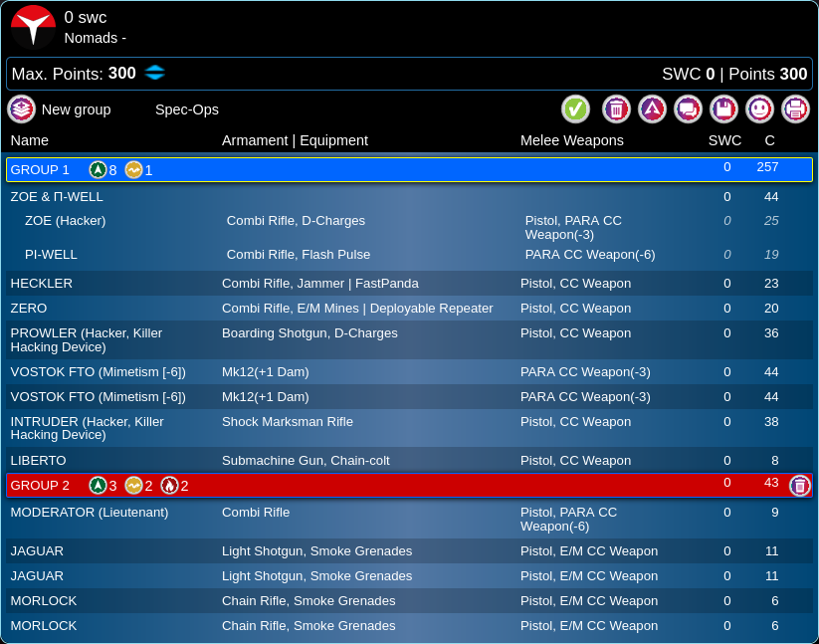Select the INTRUDER Killer Hacking Device row
The image size is (819, 644).
[410, 428]
